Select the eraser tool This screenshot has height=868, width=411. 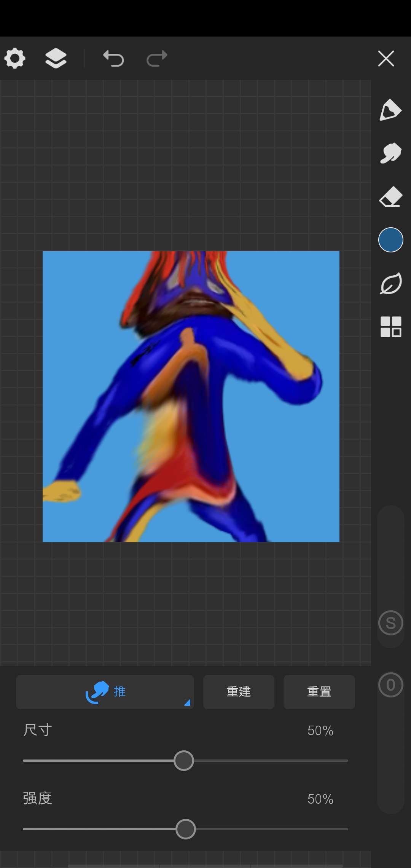390,196
